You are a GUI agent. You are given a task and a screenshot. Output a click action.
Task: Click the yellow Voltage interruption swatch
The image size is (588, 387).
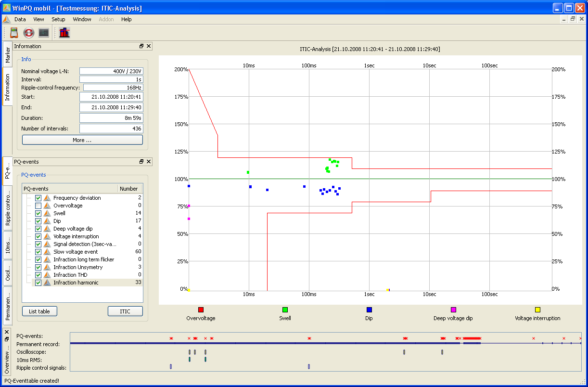pos(537,310)
